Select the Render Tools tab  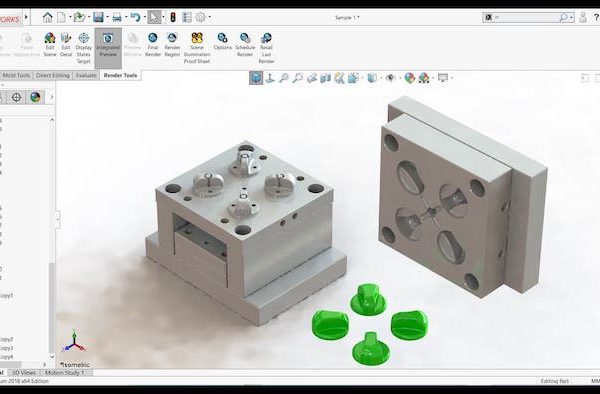pyautogui.click(x=120, y=75)
